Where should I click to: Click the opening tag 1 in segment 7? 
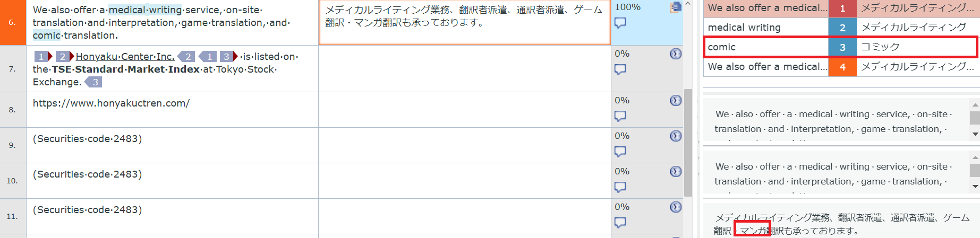point(43,57)
